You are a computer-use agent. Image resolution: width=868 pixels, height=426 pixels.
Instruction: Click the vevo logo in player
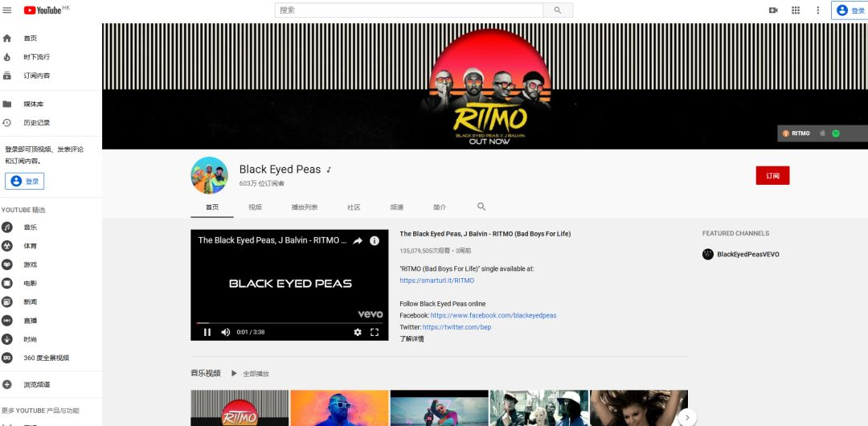371,314
